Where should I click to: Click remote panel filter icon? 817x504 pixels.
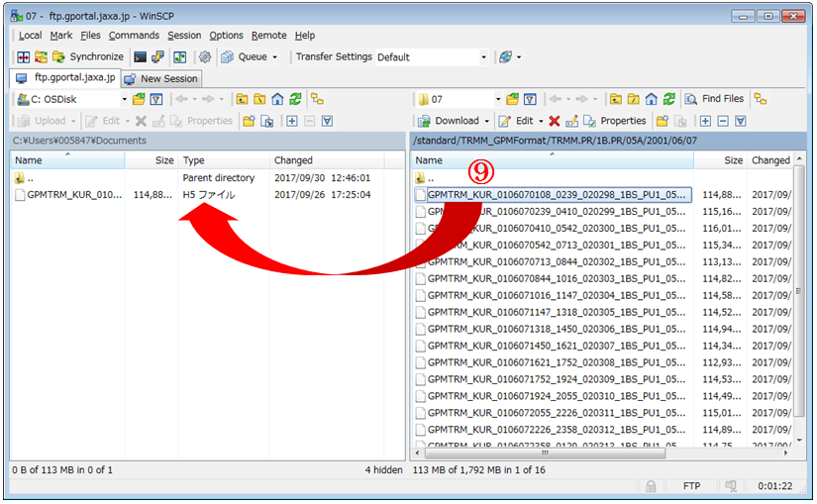pos(530,99)
